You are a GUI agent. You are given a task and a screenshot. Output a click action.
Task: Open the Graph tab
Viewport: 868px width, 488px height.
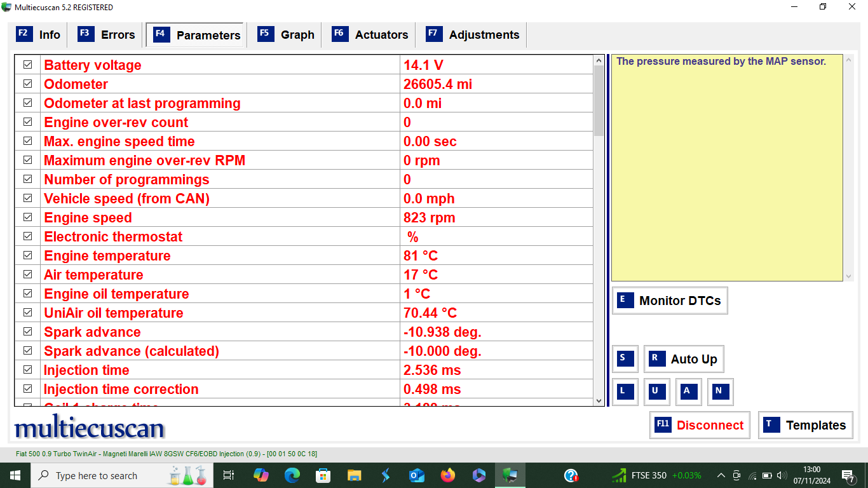click(x=286, y=35)
